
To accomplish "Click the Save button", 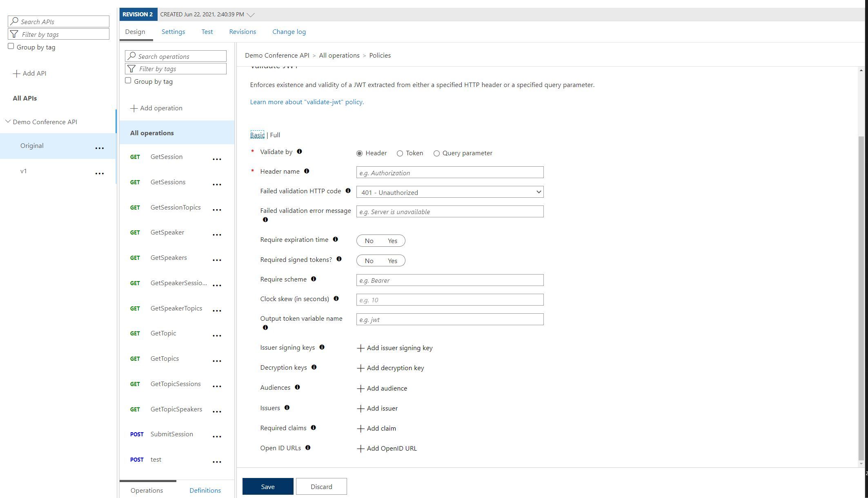I will point(268,486).
